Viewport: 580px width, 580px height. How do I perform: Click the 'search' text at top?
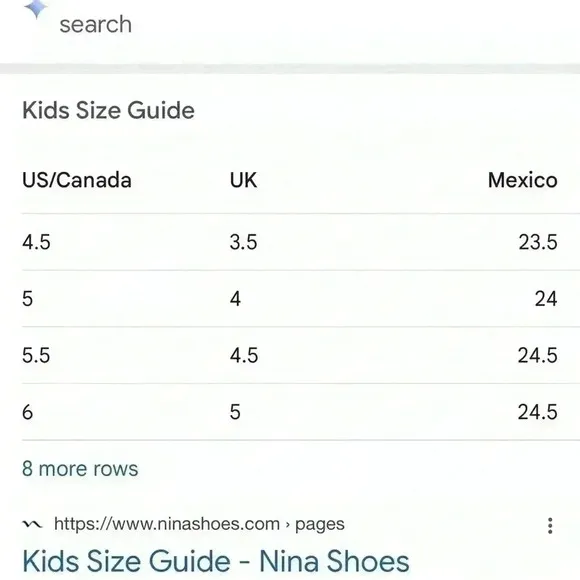click(95, 25)
